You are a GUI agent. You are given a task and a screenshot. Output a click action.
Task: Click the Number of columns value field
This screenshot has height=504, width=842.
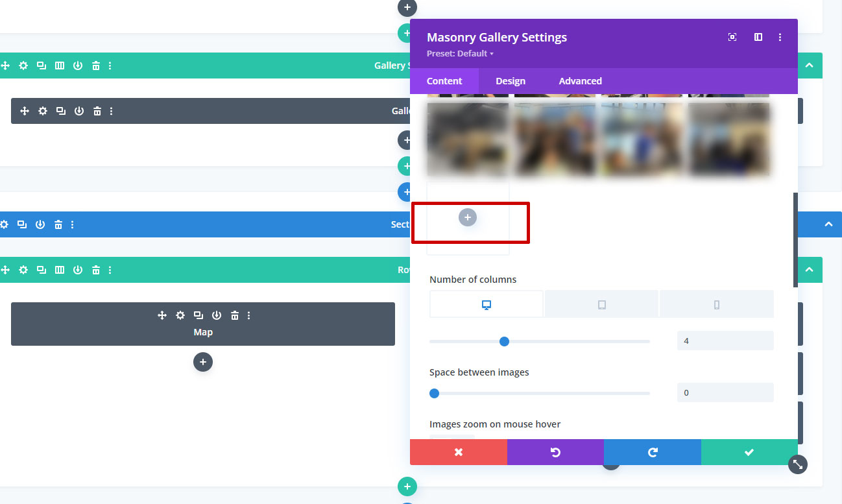coord(725,341)
